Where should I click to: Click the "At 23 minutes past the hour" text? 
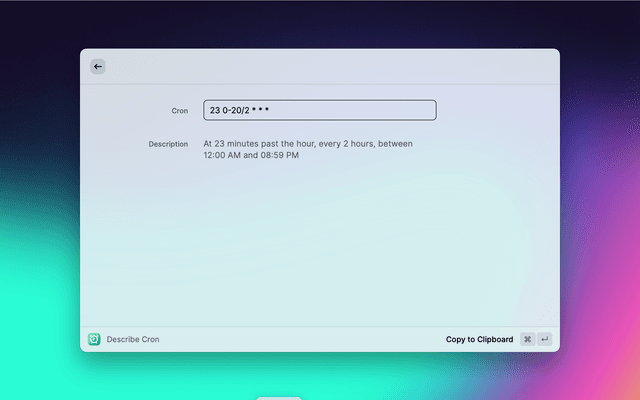259,144
